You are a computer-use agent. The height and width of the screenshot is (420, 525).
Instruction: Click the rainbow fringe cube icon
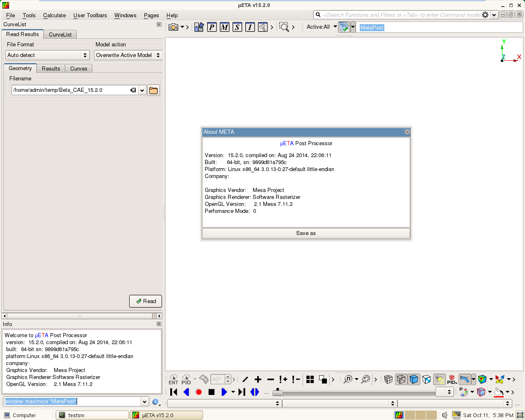[482, 379]
